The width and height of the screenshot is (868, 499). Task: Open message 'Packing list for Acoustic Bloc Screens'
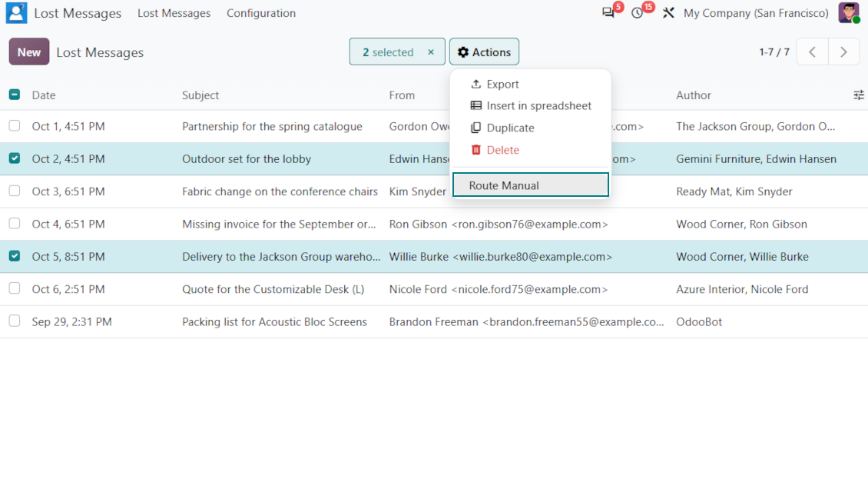pyautogui.click(x=274, y=322)
